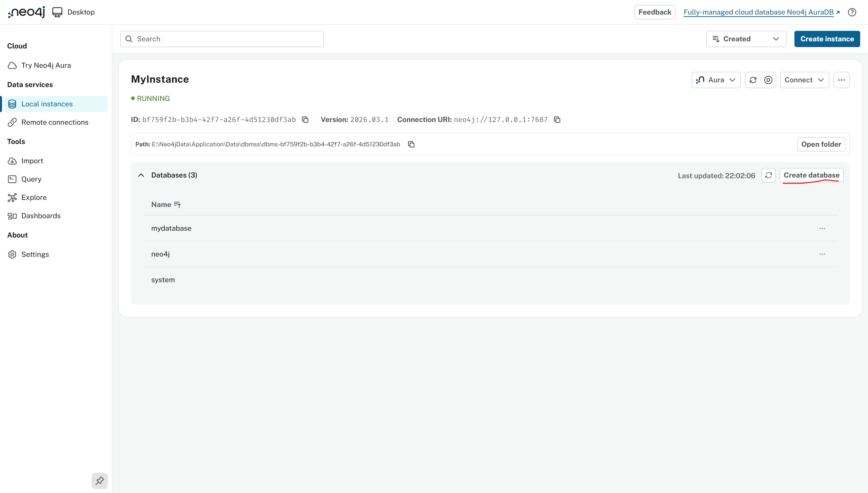The width and height of the screenshot is (868, 493).
Task: Select the system database row
Action: [490, 280]
